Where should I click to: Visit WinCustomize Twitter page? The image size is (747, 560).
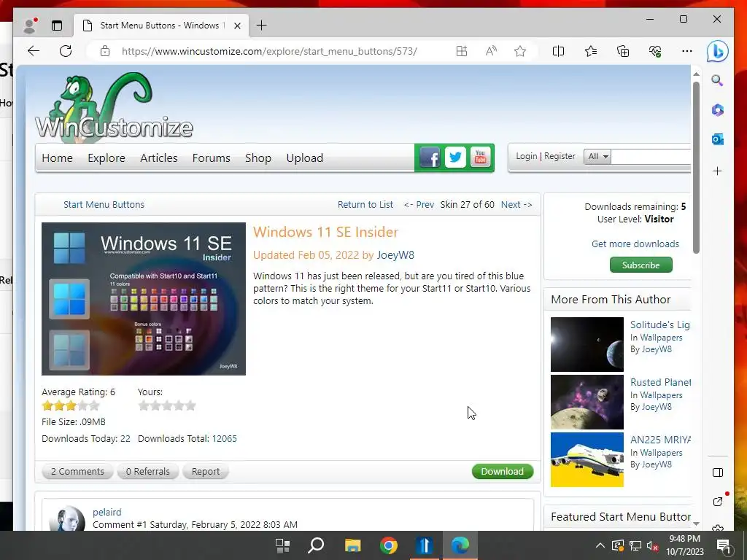click(x=455, y=157)
